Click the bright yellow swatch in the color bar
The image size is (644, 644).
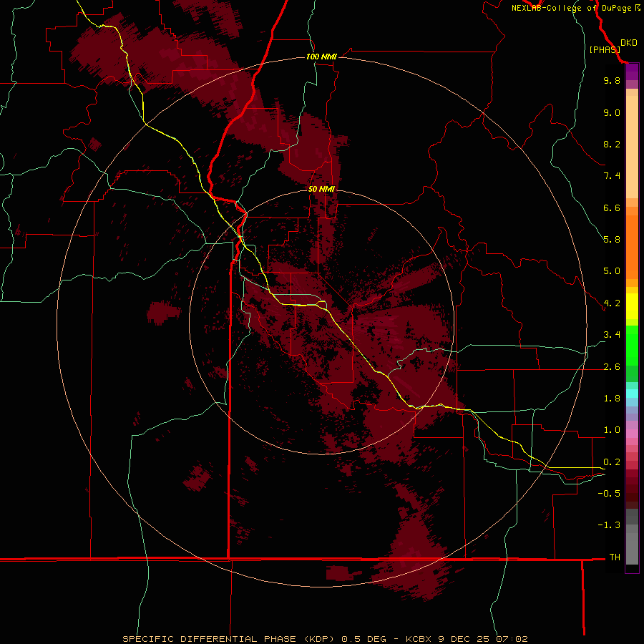(x=632, y=306)
